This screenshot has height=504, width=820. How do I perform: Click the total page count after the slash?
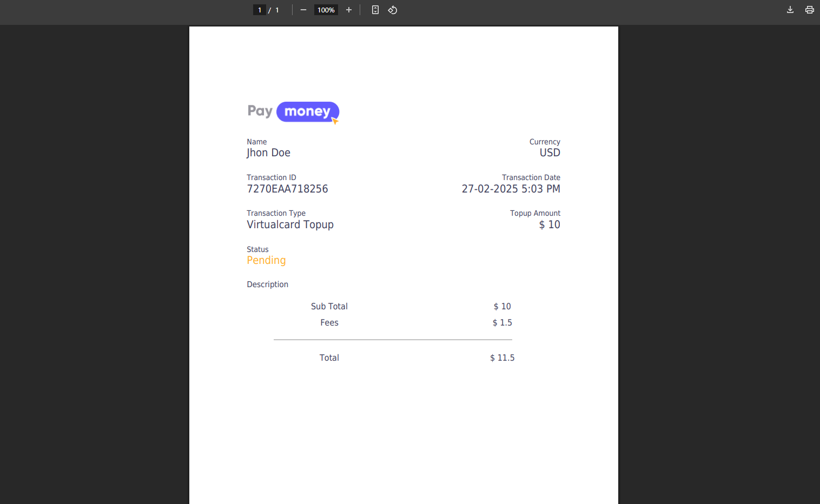(277, 10)
